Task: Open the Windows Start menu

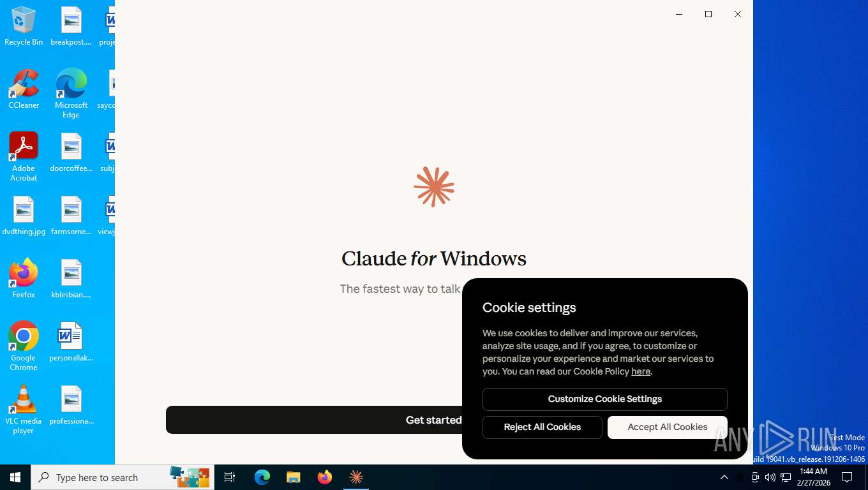Action: [x=15, y=477]
